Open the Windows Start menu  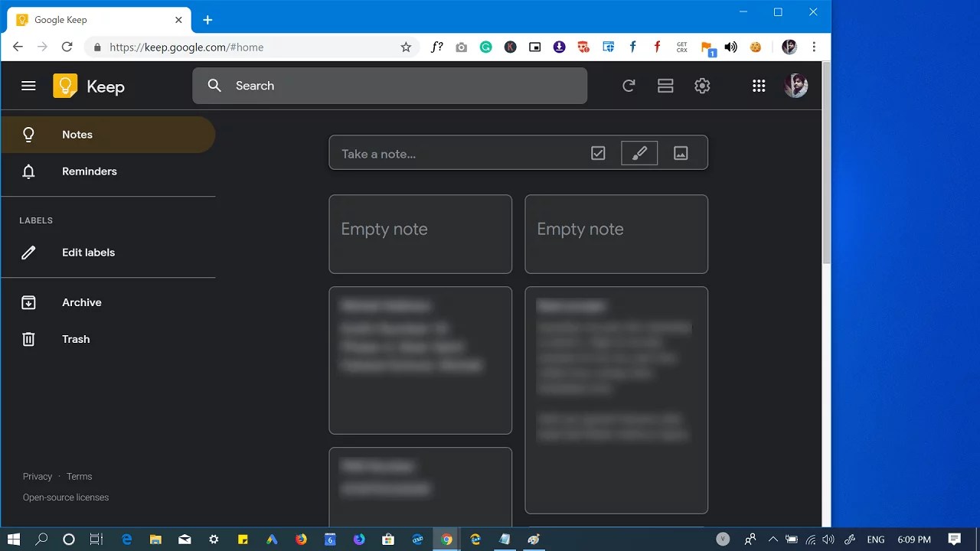(14, 539)
